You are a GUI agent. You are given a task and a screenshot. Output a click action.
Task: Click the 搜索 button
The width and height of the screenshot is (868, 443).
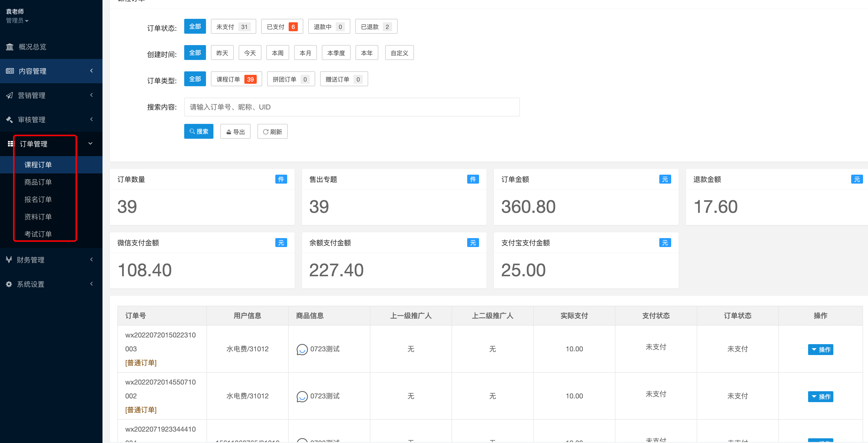click(x=199, y=132)
